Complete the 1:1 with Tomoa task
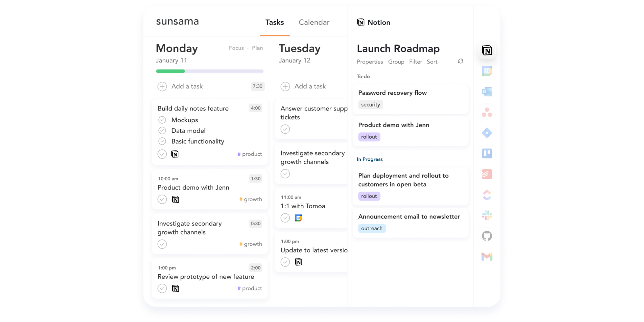The image size is (644, 322). (285, 218)
